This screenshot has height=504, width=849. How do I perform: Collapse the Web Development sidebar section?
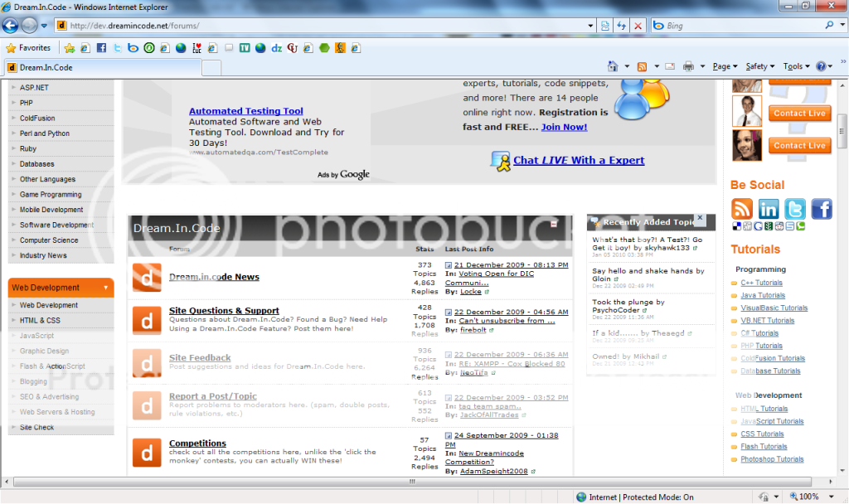pos(105,288)
